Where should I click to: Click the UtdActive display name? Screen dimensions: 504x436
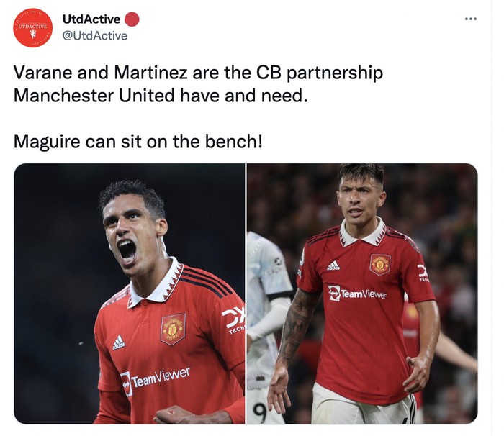pyautogui.click(x=91, y=19)
